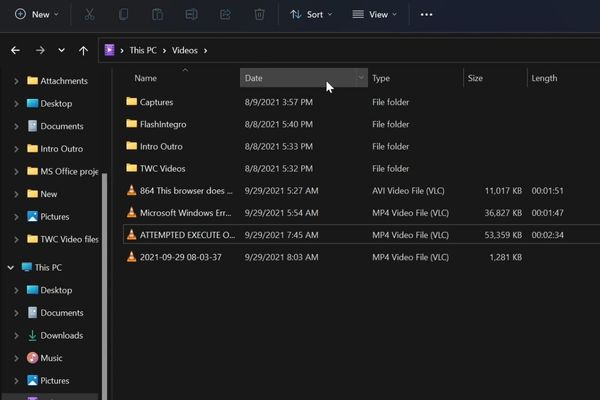Image resolution: width=600 pixels, height=400 pixels.
Task: Select the TWC Videos folder icon
Action: (131, 168)
